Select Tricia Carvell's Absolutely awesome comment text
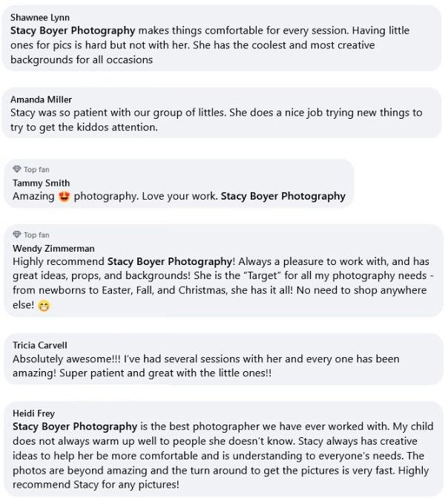Viewport: 448px width, 504px height. [206, 366]
